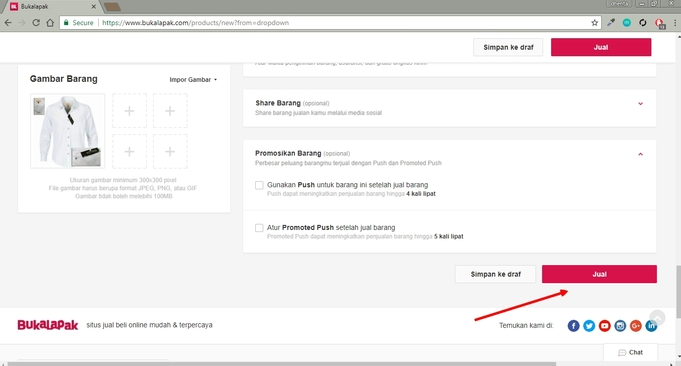
Task: Switch to the Bukalapak browser tab
Action: coord(52,7)
